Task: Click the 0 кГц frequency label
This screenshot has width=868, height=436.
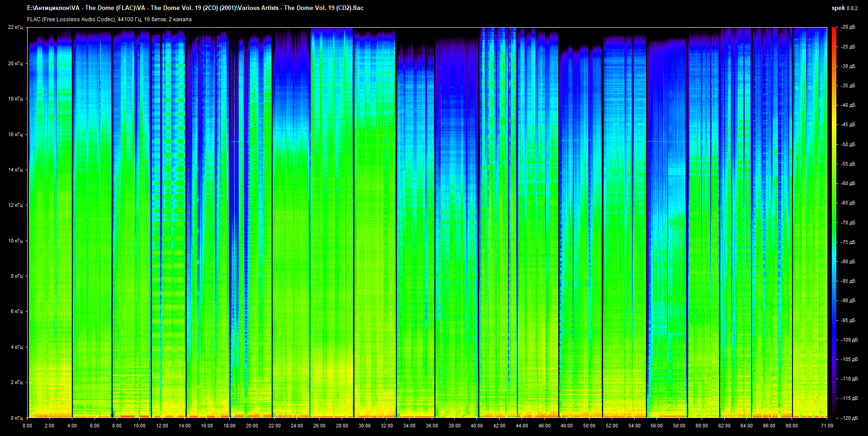Action: click(16, 418)
